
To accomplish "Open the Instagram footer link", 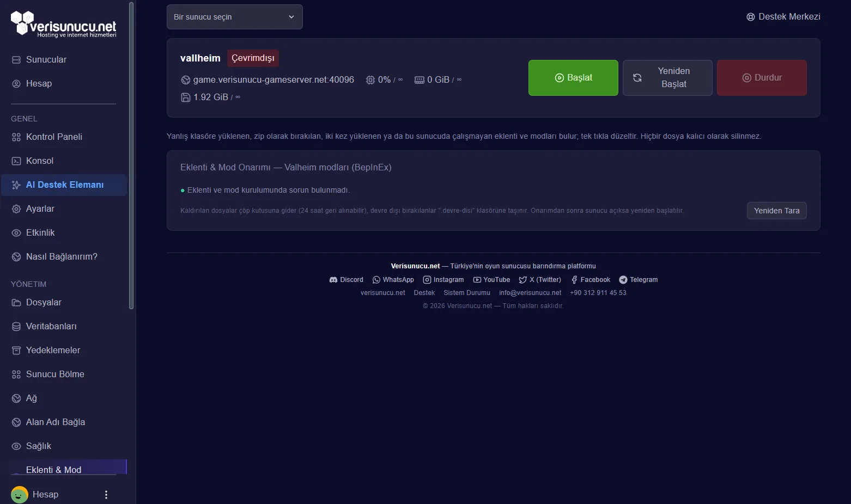I will coord(443,280).
